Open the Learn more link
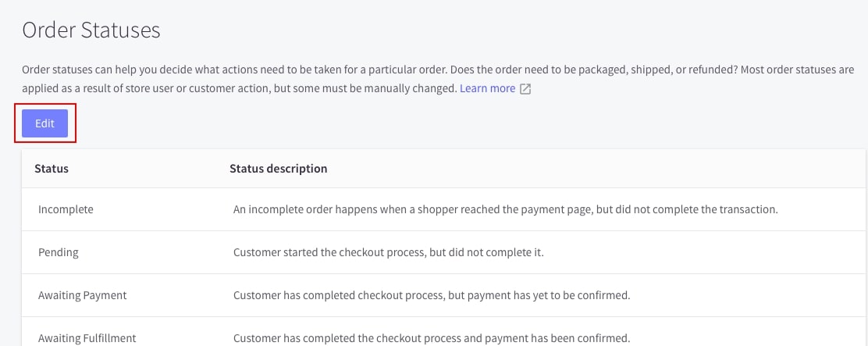The image size is (868, 346). coord(487,88)
